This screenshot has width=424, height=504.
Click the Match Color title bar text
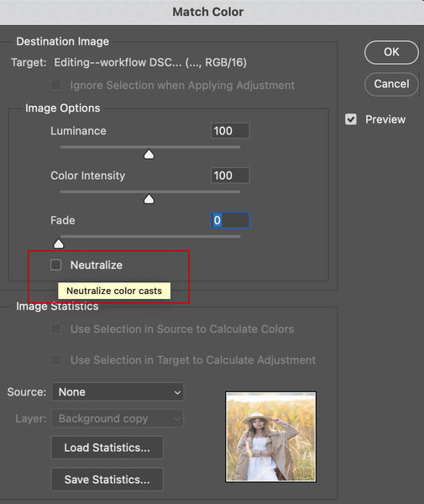(208, 12)
